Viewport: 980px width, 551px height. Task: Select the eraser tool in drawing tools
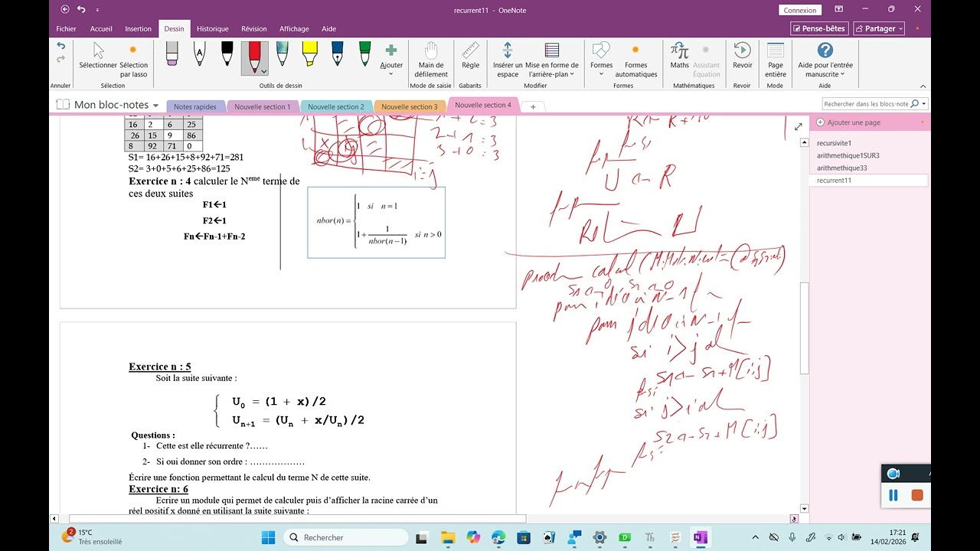click(x=171, y=53)
